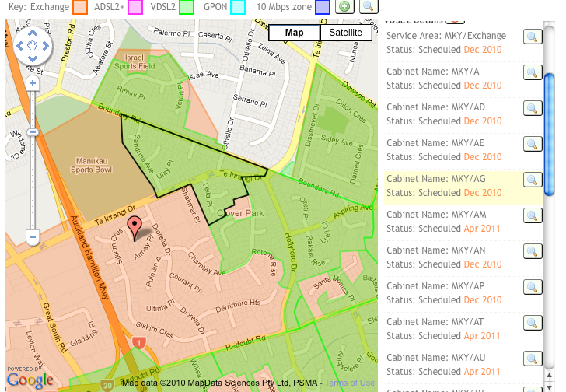Click the highway 1 shield marker
Image resolution: width=566 pixels, height=392 pixels.
tap(139, 343)
